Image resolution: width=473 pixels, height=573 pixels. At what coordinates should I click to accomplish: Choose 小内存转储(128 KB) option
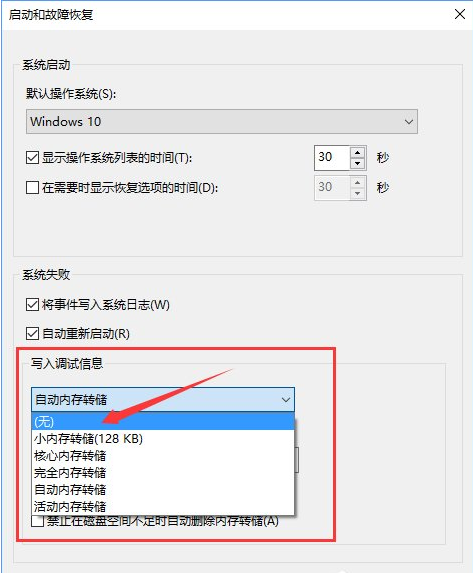[163, 439]
